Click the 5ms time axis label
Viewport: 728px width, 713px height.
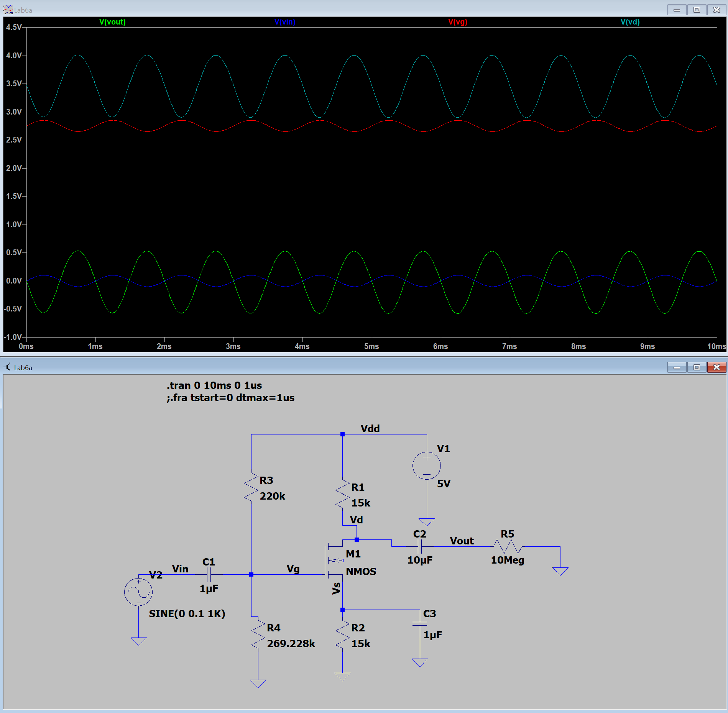click(371, 346)
